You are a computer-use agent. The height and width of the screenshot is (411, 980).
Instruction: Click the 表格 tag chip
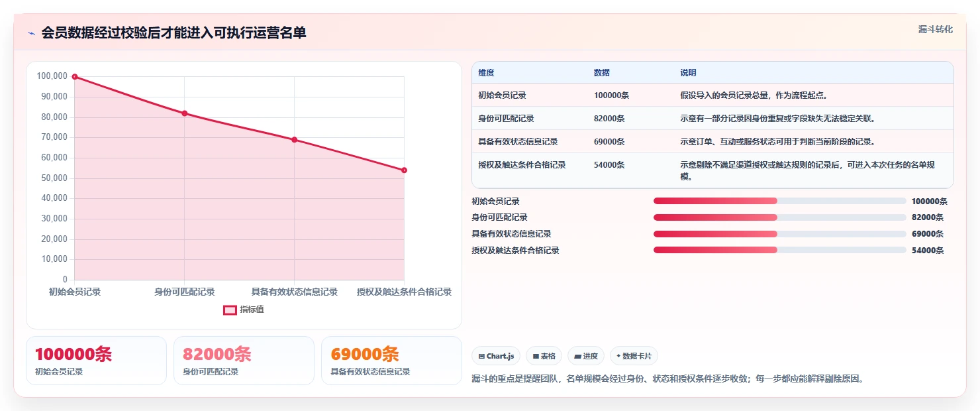544,356
